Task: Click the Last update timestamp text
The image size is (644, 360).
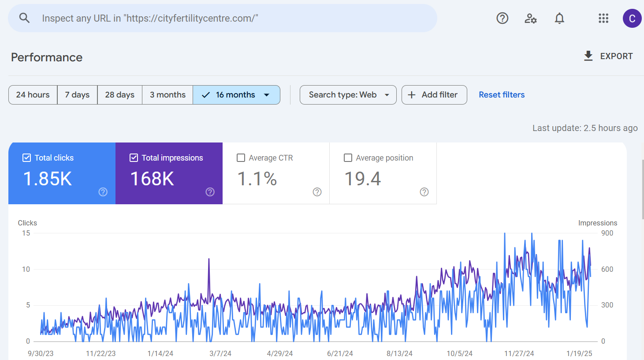Action: tap(585, 128)
